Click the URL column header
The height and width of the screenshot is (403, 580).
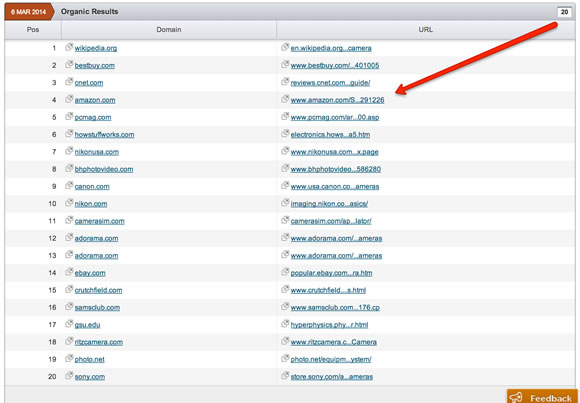pos(425,30)
